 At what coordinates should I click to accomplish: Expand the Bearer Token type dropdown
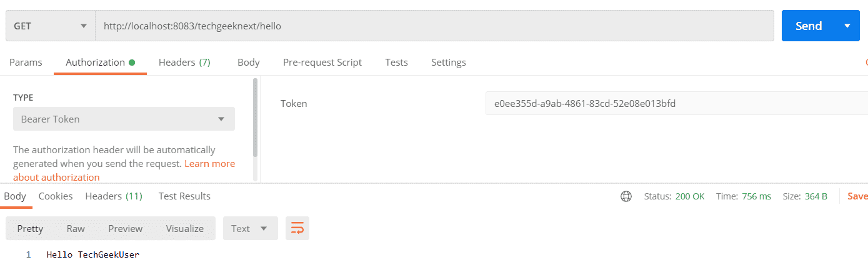point(124,119)
